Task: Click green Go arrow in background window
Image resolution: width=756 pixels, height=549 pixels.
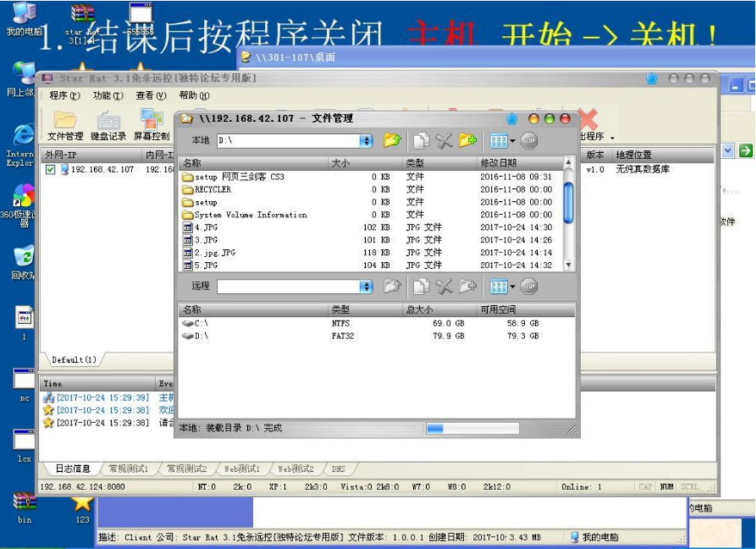Action: point(745,151)
